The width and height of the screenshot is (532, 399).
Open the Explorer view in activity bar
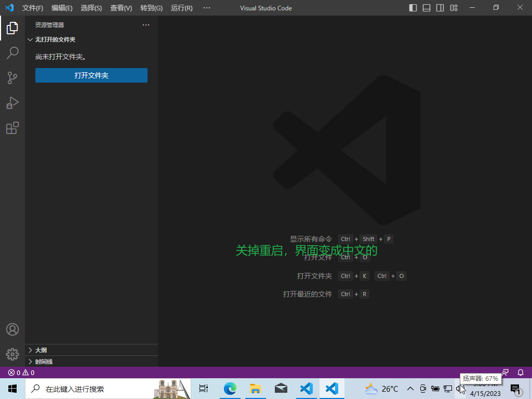coord(12,29)
